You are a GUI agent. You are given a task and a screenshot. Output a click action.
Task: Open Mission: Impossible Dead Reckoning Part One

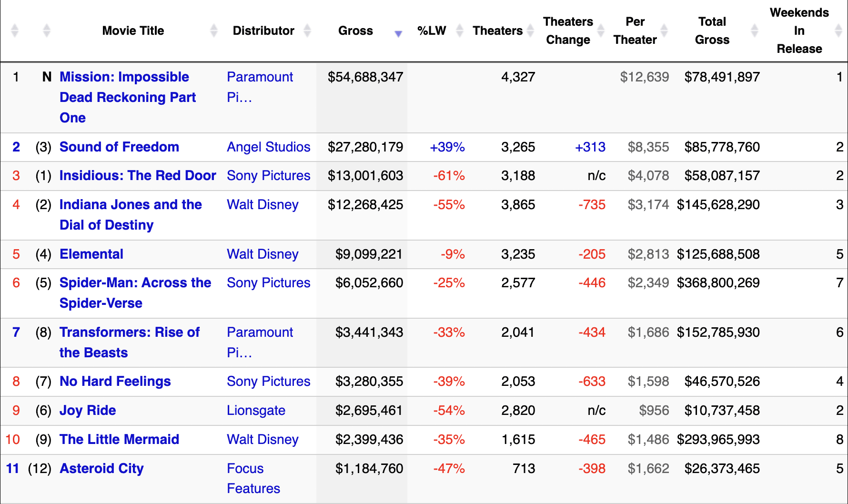[128, 97]
